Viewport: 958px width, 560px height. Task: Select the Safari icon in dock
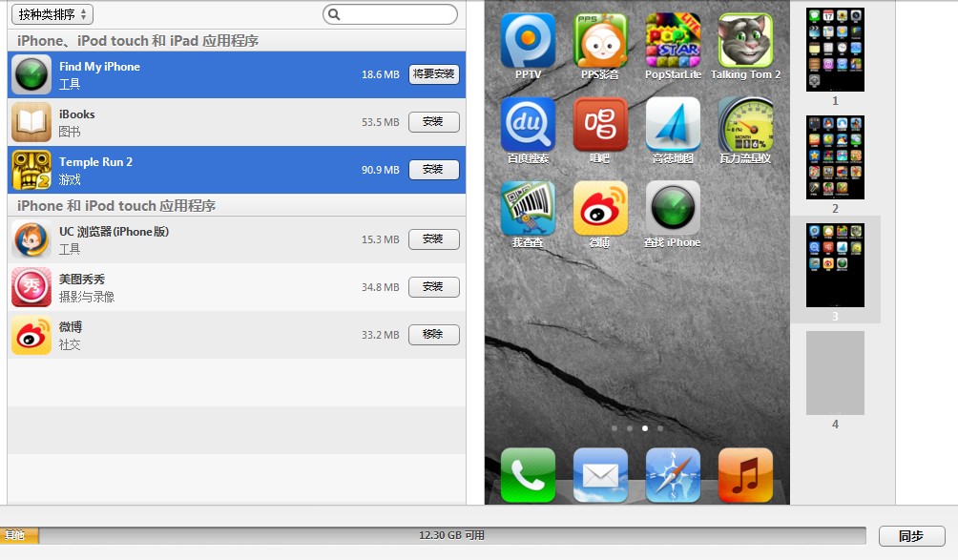pos(673,475)
